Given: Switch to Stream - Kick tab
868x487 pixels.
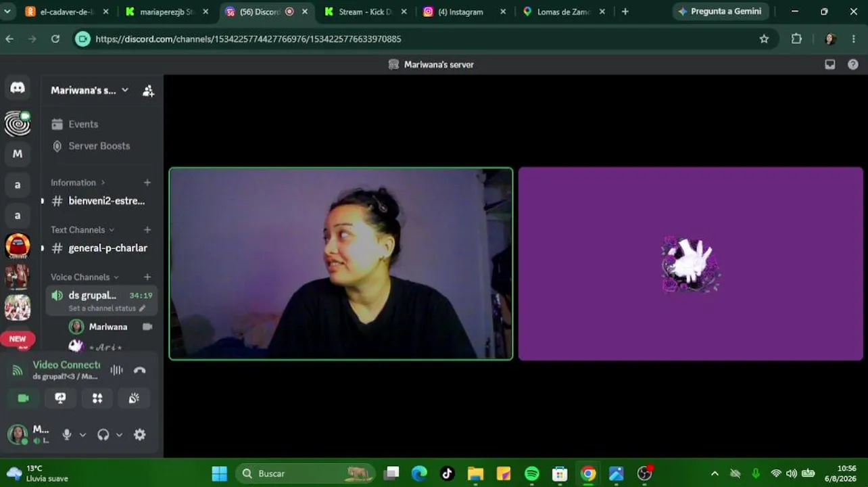Looking at the screenshot, I should (x=366, y=11).
